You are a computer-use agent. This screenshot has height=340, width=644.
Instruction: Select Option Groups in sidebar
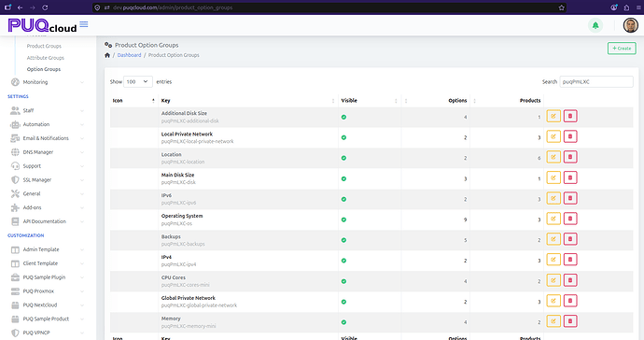click(x=44, y=69)
